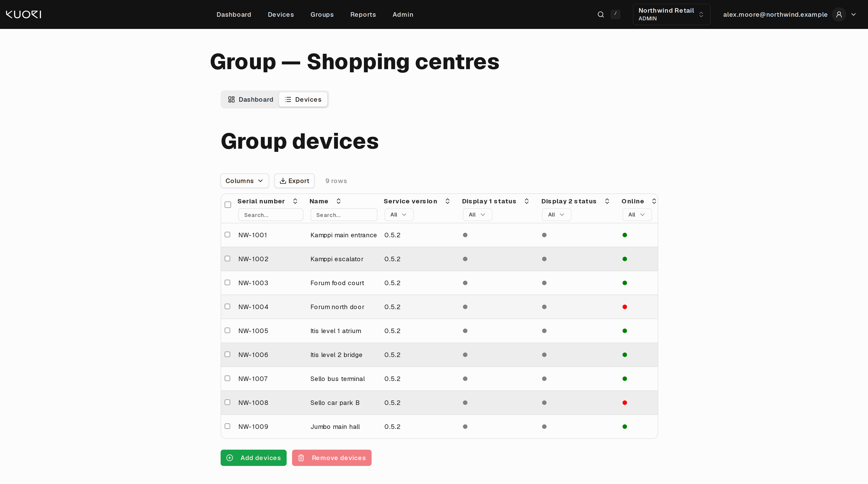Click the Kuori logo
This screenshot has height=484, width=868.
point(24,14)
